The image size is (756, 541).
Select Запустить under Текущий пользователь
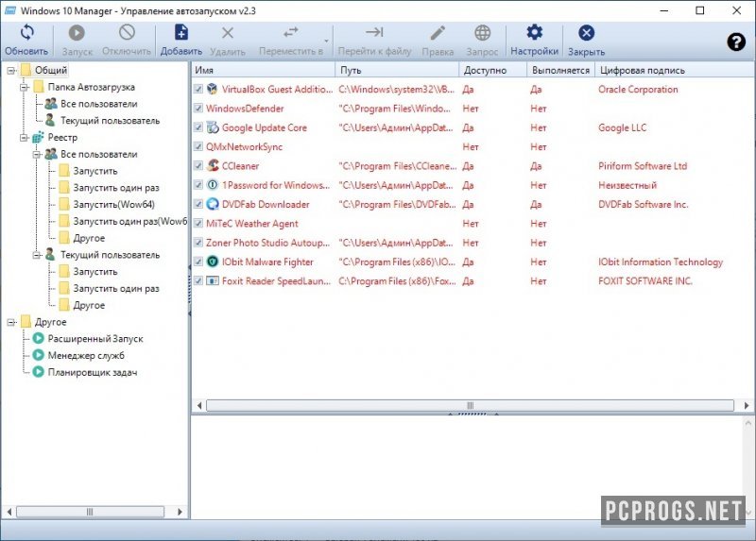[95, 272]
